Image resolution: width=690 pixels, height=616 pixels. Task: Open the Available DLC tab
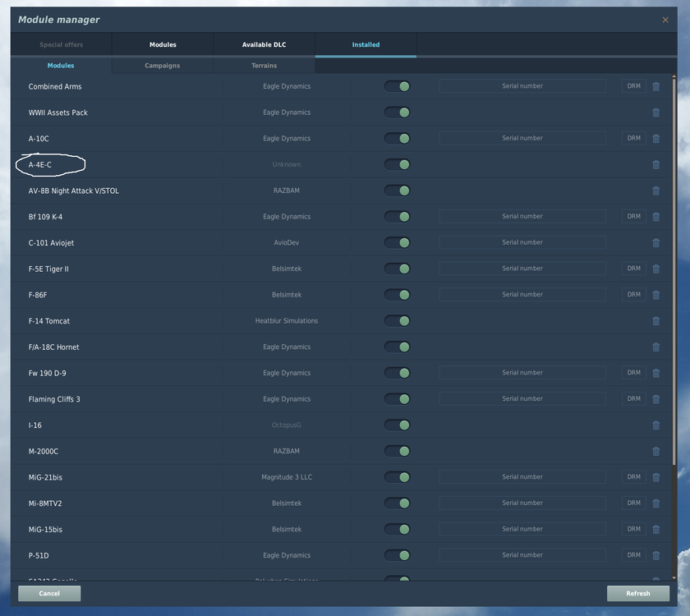(264, 44)
